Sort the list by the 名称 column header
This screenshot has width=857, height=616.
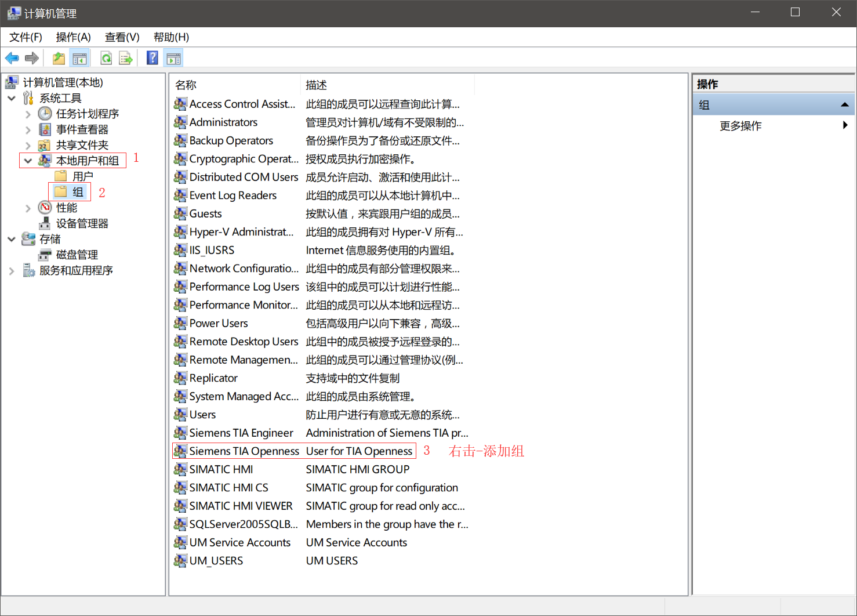pos(186,85)
